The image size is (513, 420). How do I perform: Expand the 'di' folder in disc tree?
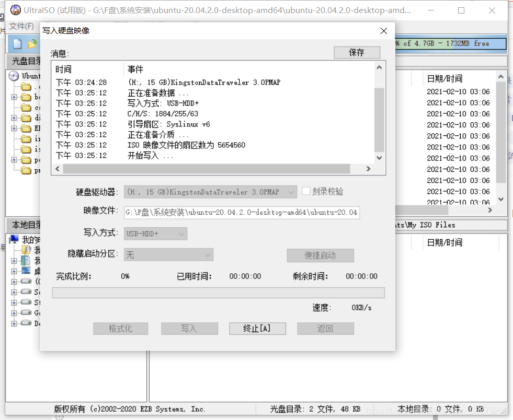[14, 118]
